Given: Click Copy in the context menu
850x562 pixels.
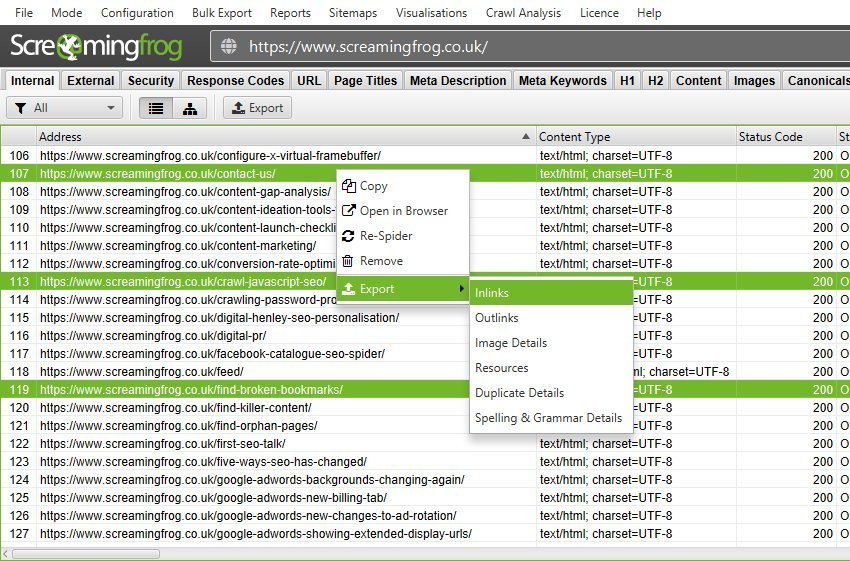Looking at the screenshot, I should click(x=373, y=186).
